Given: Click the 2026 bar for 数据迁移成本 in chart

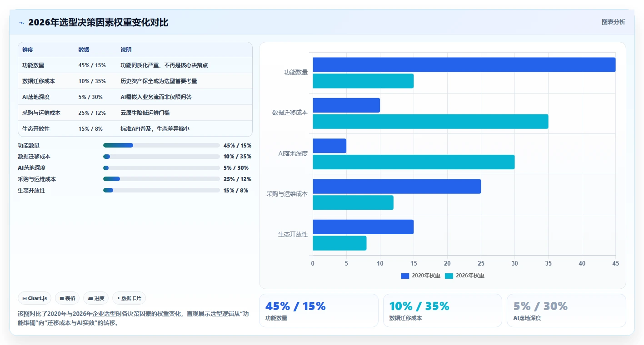Looking at the screenshot, I should (430, 121).
